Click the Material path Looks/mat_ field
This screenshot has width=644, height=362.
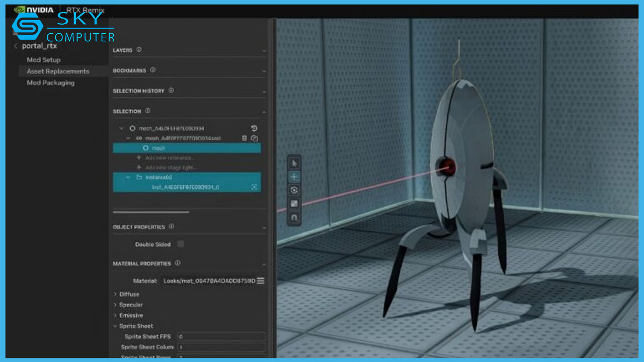pyautogui.click(x=209, y=281)
